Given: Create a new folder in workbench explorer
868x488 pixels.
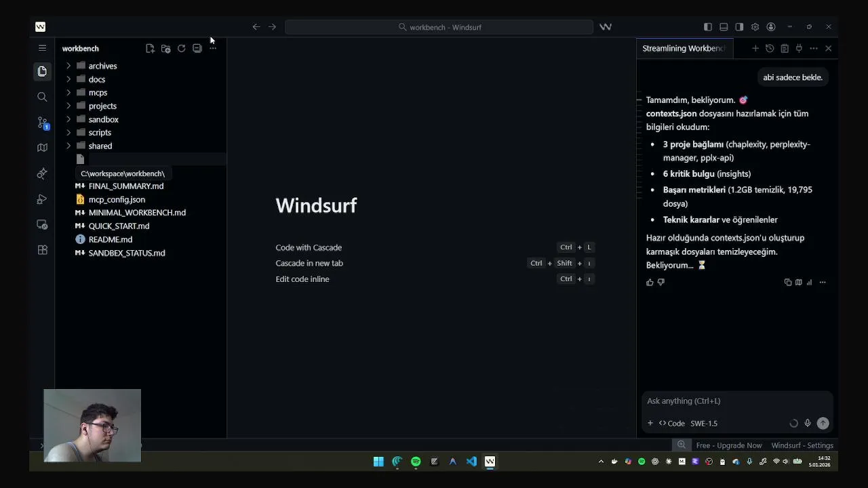Looking at the screenshot, I should [165, 48].
